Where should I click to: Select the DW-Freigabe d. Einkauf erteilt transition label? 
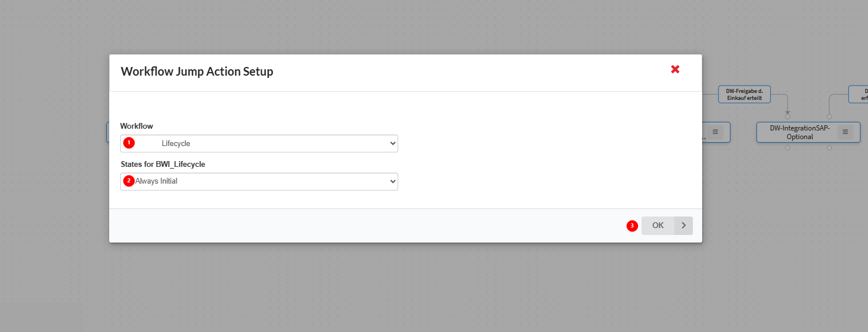[x=744, y=94]
